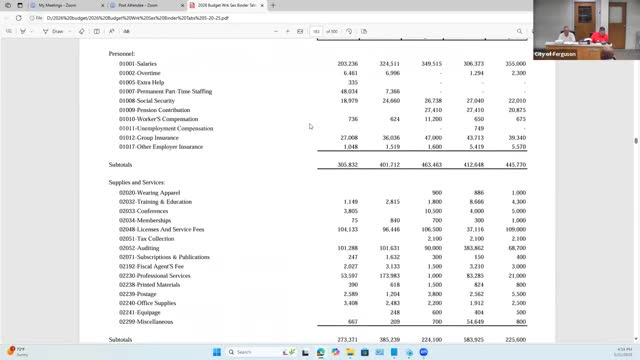
Task: Open a new browser tab
Action: pos(273,5)
